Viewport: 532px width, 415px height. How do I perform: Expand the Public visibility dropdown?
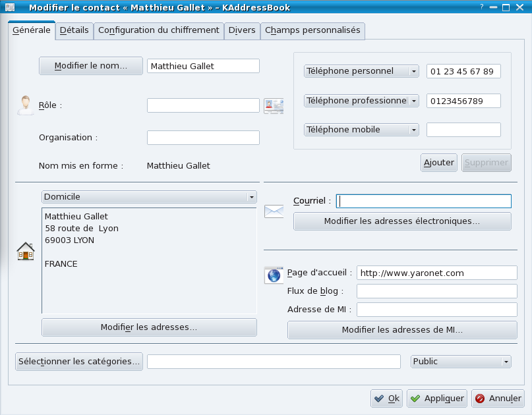click(461, 362)
